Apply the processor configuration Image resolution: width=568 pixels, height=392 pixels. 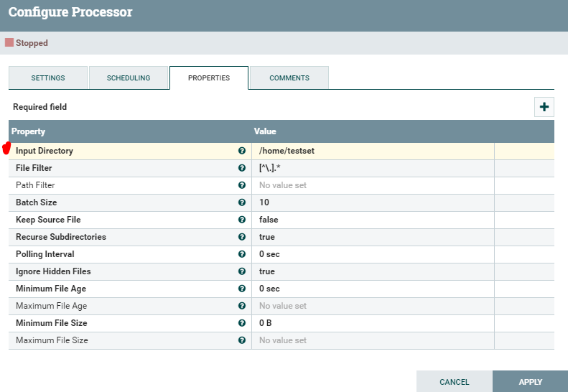[531, 381]
